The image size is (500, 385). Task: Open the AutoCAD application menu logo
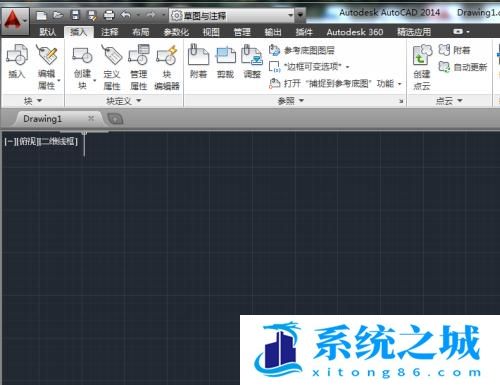click(x=15, y=21)
